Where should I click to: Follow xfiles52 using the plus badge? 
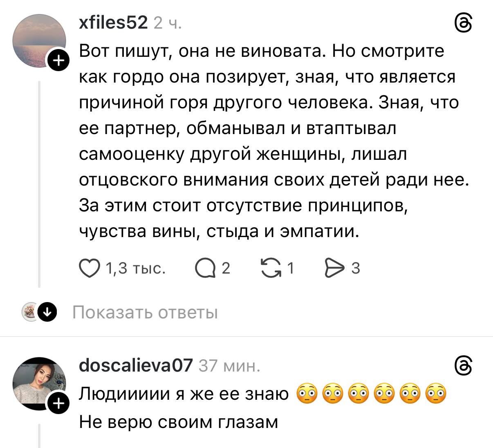click(59, 61)
